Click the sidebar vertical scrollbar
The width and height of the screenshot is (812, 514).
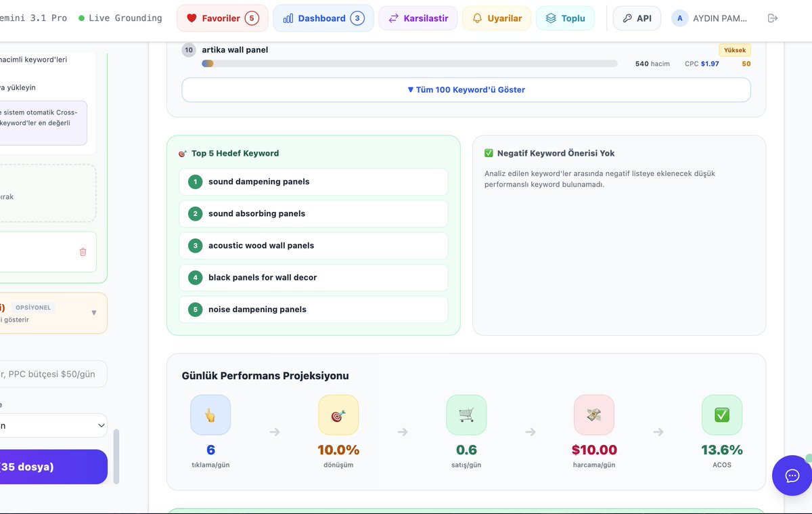pos(116,456)
